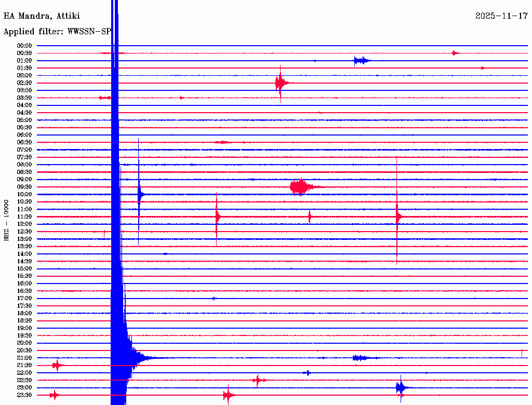This screenshot has height=405, width=532.
Task: Select the 15:00 time label
Action: coord(24,268)
